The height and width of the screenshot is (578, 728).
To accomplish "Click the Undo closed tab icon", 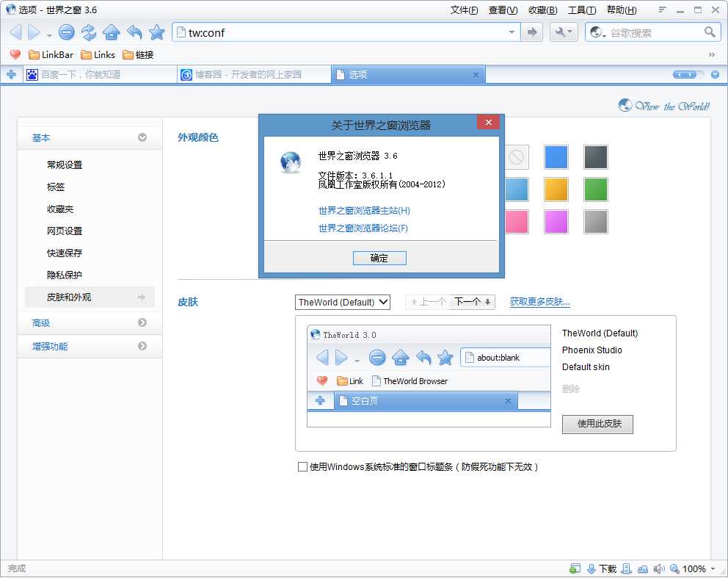I will tap(134, 32).
